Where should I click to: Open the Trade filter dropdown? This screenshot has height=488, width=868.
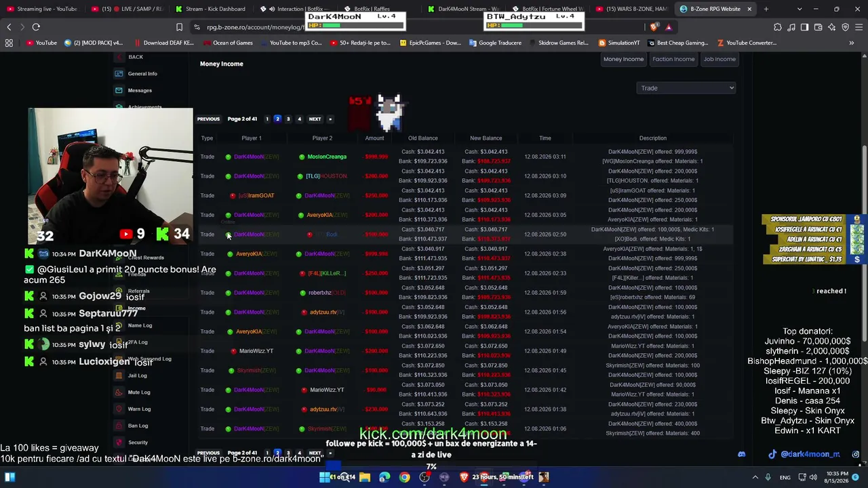(x=686, y=88)
